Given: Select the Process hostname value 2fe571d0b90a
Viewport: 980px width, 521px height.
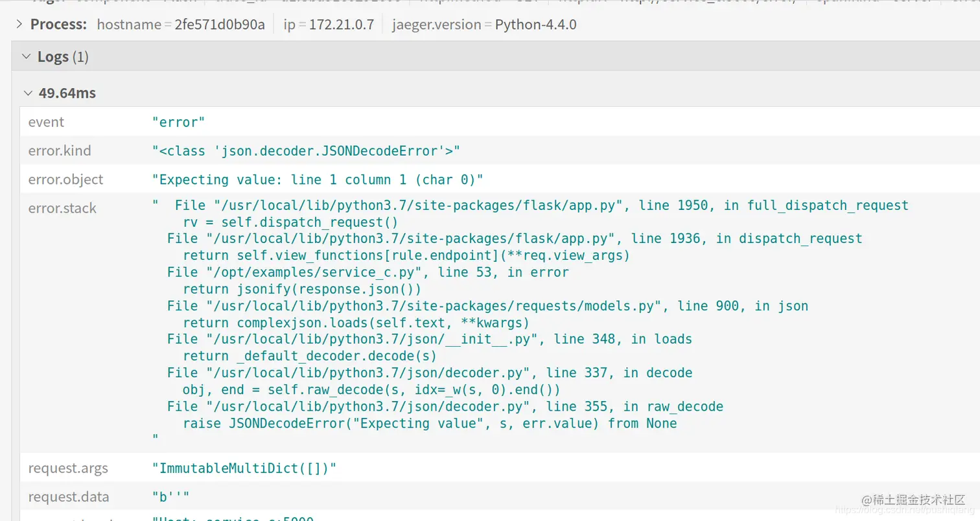Looking at the screenshot, I should [220, 25].
